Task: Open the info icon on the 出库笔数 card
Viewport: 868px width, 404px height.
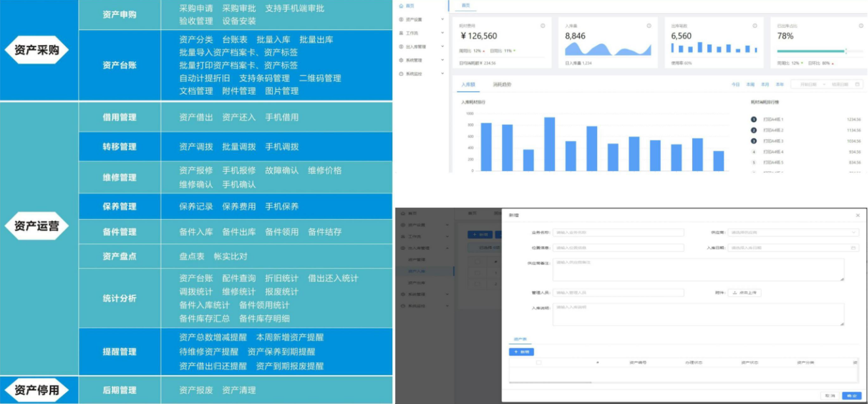Action: coord(754,26)
